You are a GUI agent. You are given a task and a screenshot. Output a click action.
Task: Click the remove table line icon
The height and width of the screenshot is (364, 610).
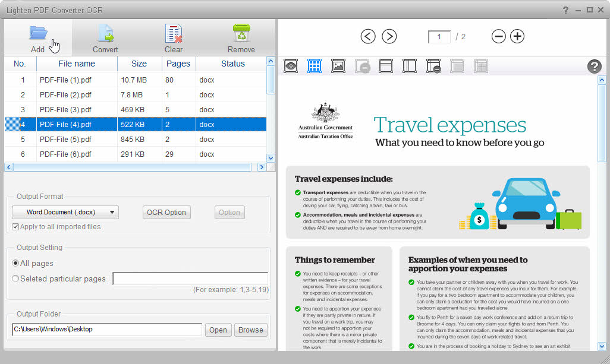[x=433, y=66]
